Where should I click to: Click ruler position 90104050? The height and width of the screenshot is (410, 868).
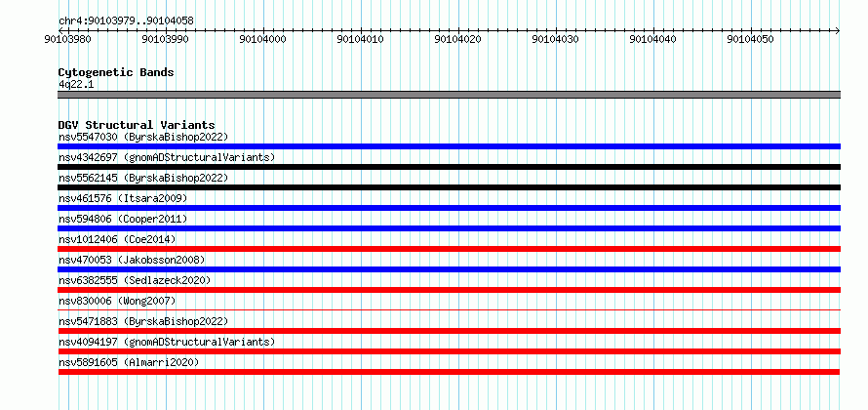pyautogui.click(x=750, y=39)
